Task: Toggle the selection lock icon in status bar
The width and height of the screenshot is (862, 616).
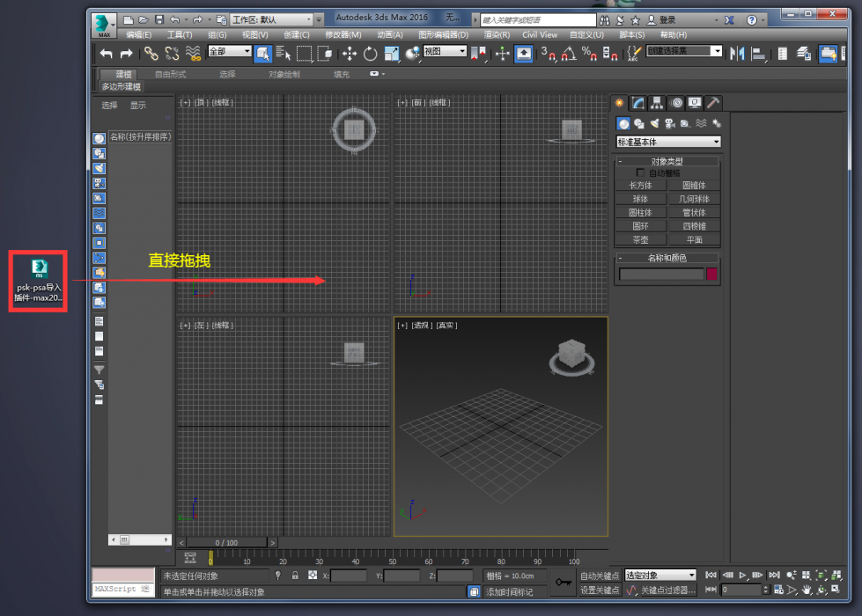Action: (x=295, y=576)
